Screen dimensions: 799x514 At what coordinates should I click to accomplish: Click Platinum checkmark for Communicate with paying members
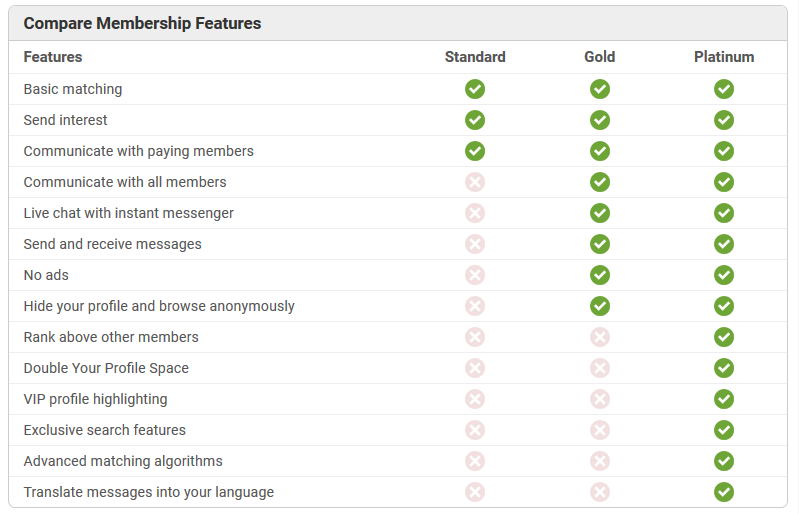[724, 151]
